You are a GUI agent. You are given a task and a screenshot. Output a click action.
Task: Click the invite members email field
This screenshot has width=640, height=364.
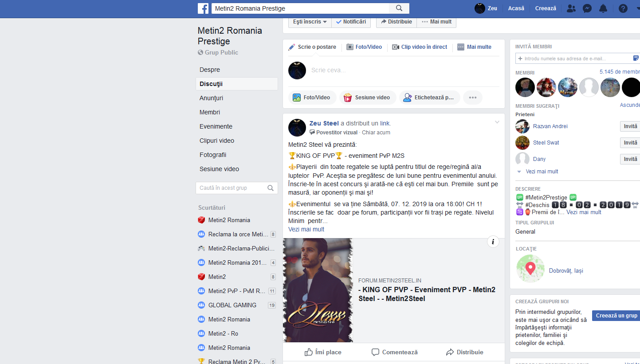(x=577, y=59)
